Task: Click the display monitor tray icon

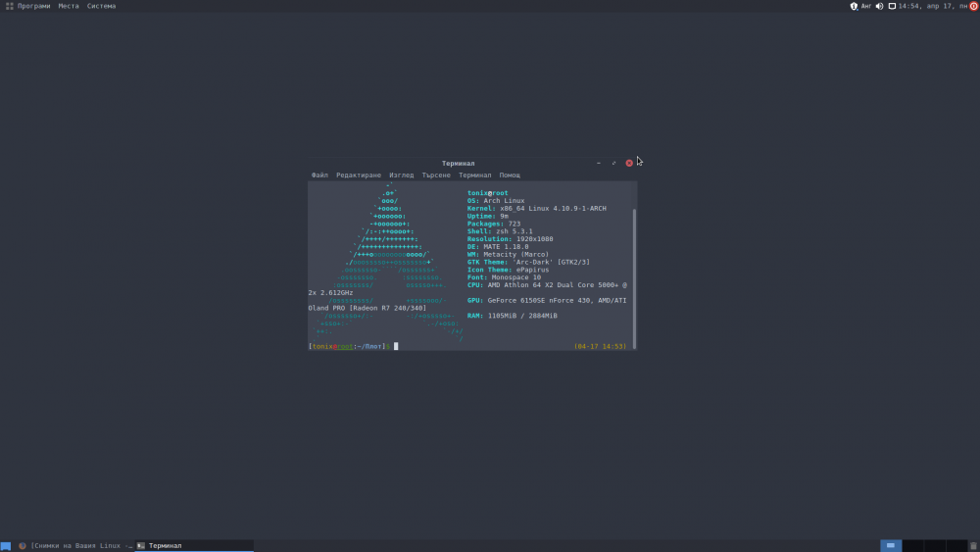Action: [x=892, y=6]
